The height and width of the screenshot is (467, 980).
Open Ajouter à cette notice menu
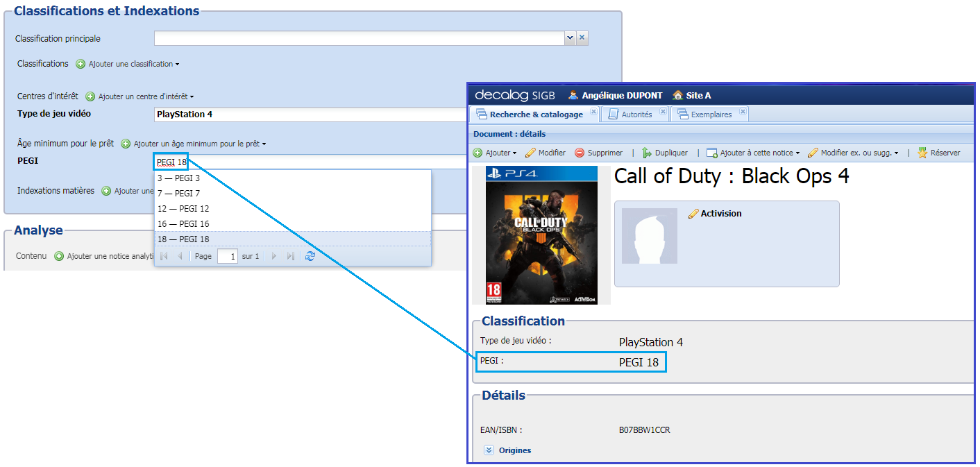752,153
